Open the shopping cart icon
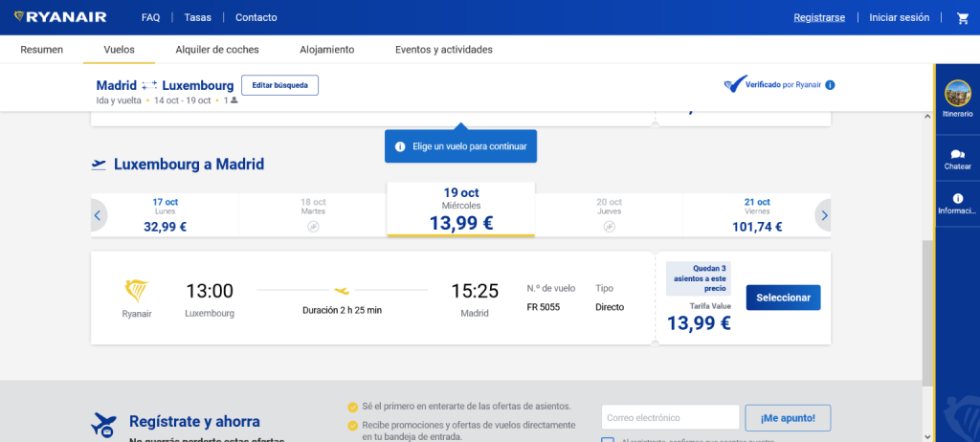This screenshot has width=980, height=442. pos(963,17)
